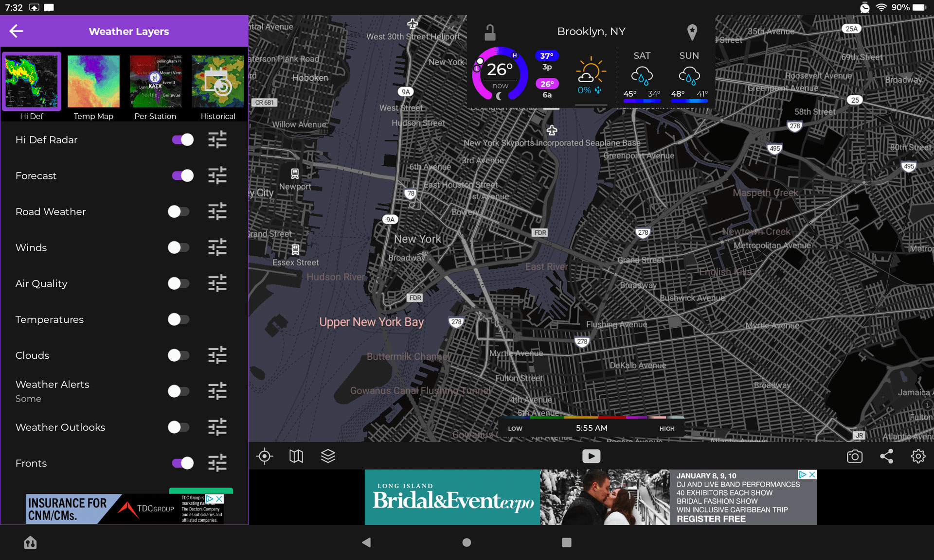Select the Temp Map layer thumbnail

[93, 80]
